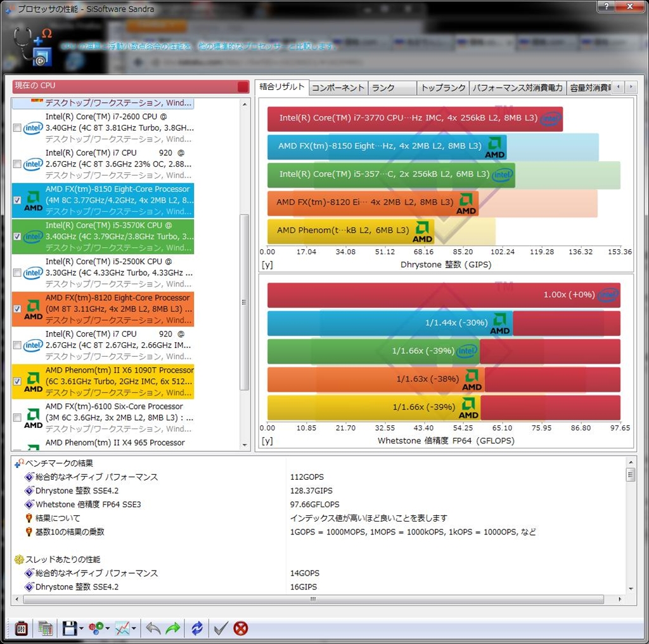The height and width of the screenshot is (644, 649).
Task: Uncheck the Intel Core i5-3570K checkbox
Action: pos(17,236)
